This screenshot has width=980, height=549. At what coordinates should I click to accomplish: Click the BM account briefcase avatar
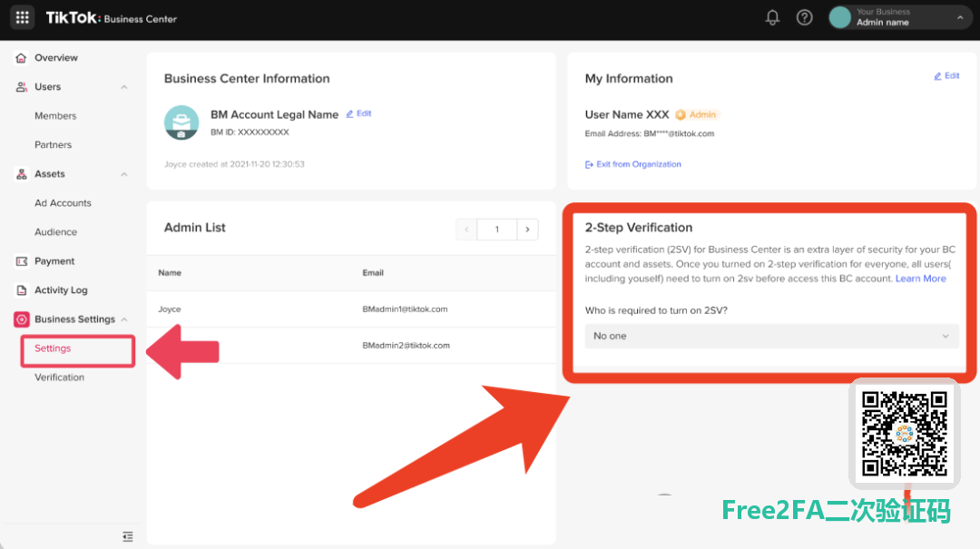(x=181, y=123)
